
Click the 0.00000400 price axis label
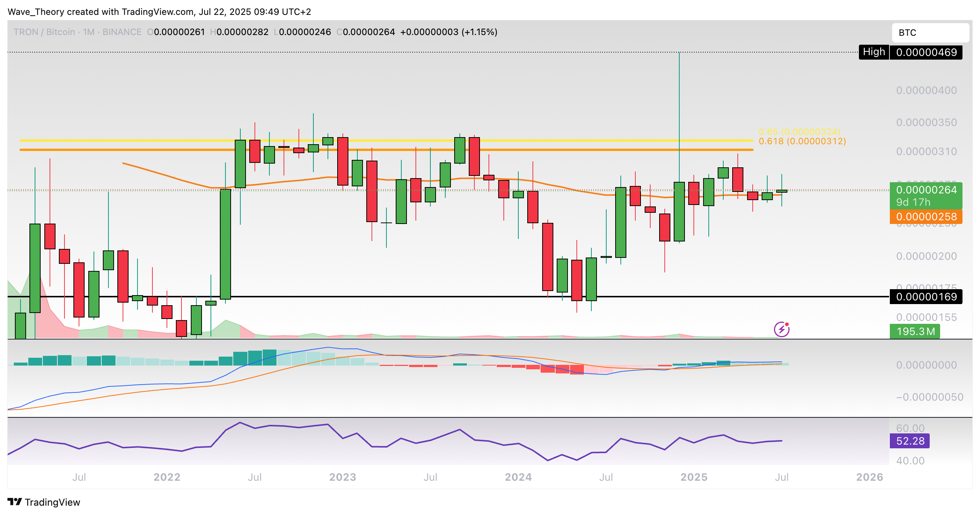tap(926, 91)
